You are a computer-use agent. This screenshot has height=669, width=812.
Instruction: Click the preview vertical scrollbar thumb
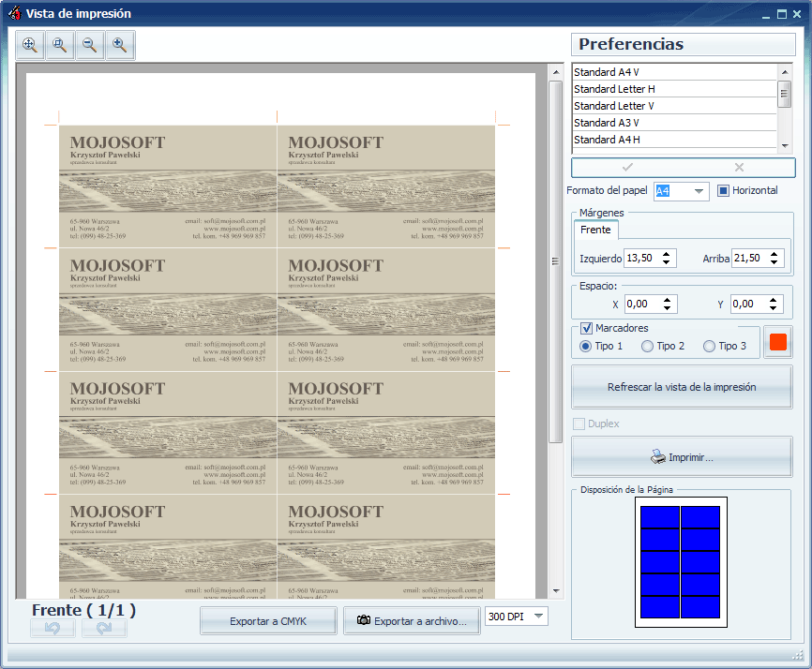[556, 261]
